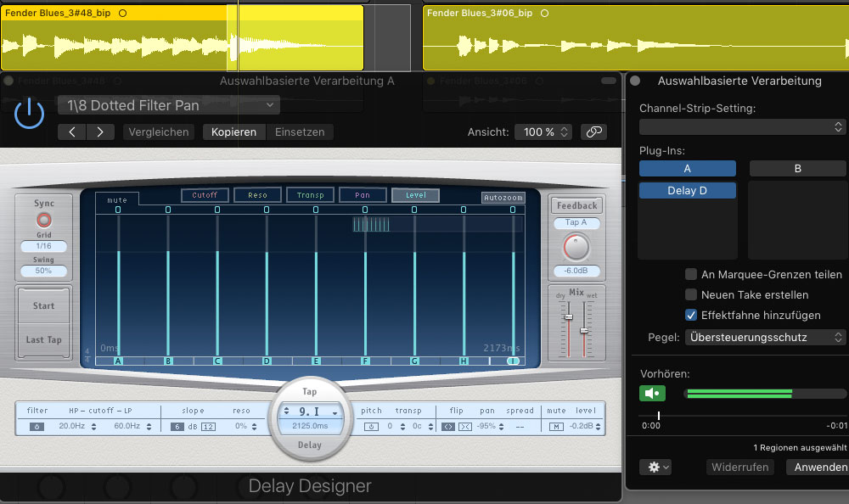Select plug-in set B tab

click(x=797, y=169)
